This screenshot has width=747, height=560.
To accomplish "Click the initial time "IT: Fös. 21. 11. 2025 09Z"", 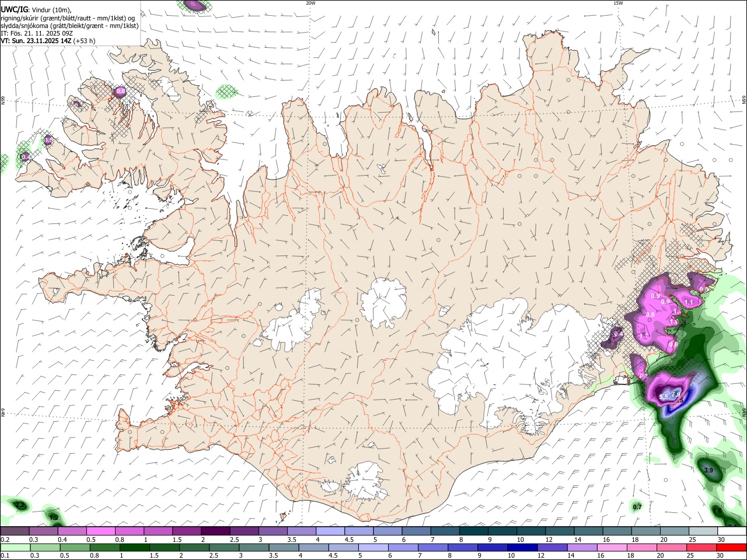I will tap(37, 33).
